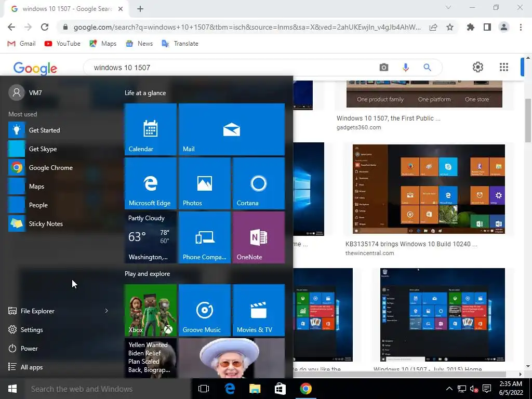Open the Google apps grid
532x399 pixels.
[504, 67]
